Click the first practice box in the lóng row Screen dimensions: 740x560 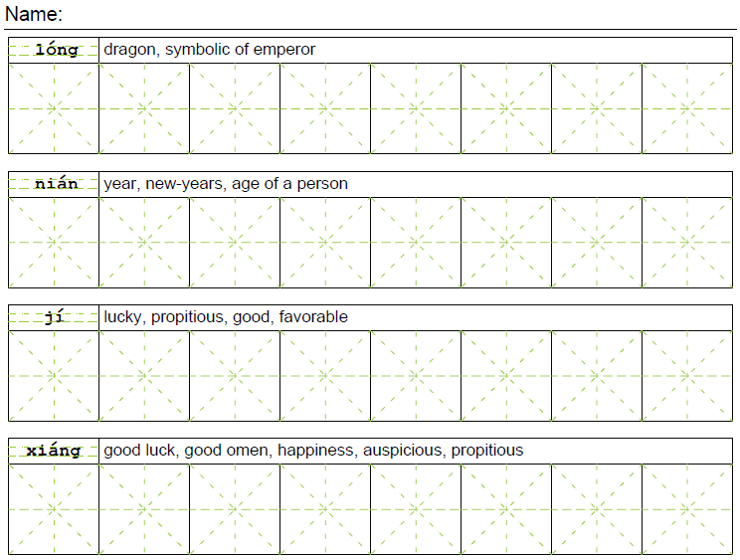(54, 108)
